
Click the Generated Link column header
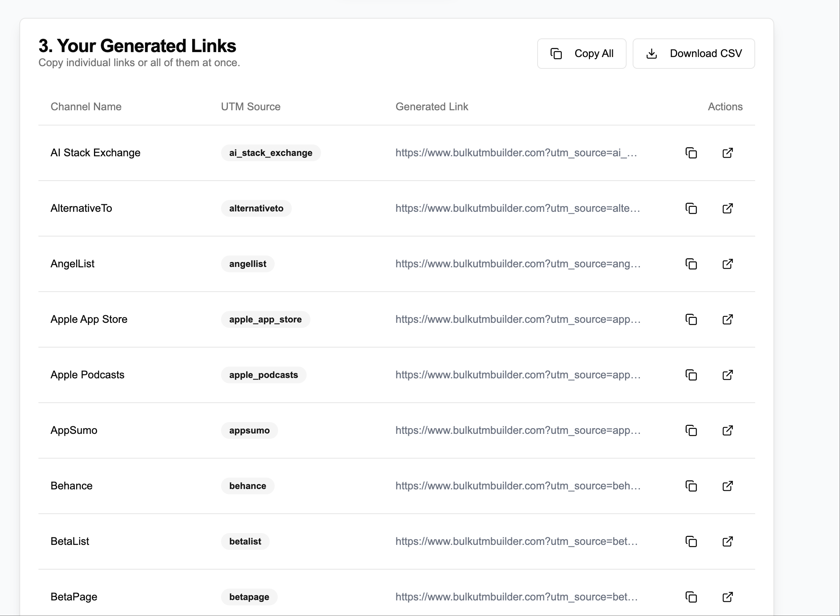click(x=432, y=107)
